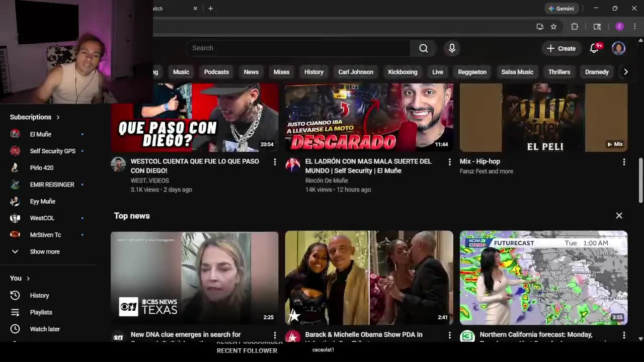This screenshot has width=644, height=362.
Task: Open New DNA clue emerges title
Action: coord(186,335)
